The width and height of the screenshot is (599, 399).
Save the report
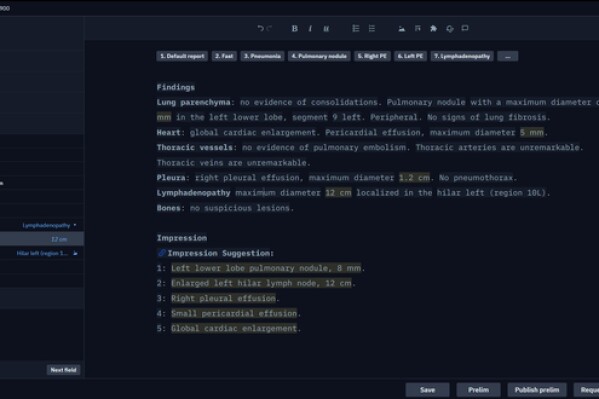[x=427, y=390]
